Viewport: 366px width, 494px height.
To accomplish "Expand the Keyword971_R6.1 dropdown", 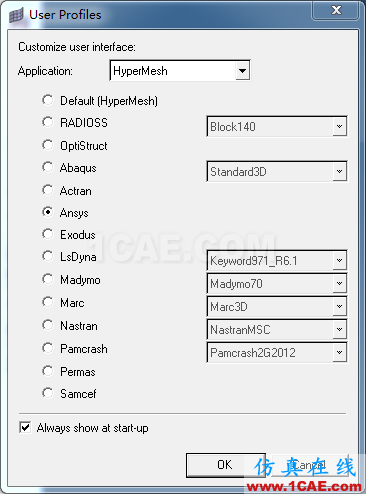I will pyautogui.click(x=277, y=260).
